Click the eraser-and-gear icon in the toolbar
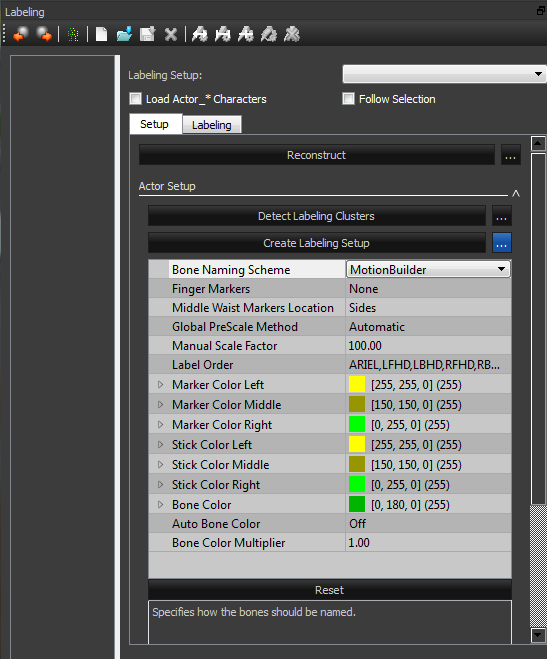 [x=269, y=34]
